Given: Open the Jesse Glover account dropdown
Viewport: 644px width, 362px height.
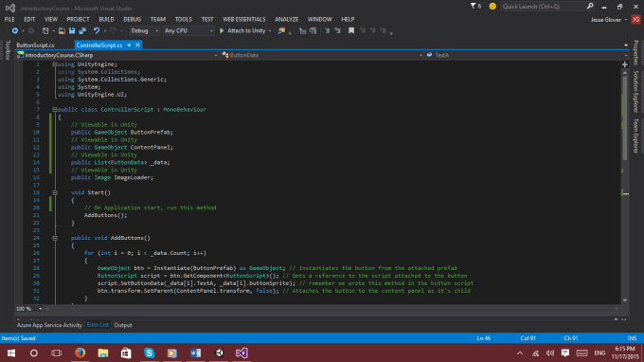Looking at the screenshot, I should (x=609, y=20).
